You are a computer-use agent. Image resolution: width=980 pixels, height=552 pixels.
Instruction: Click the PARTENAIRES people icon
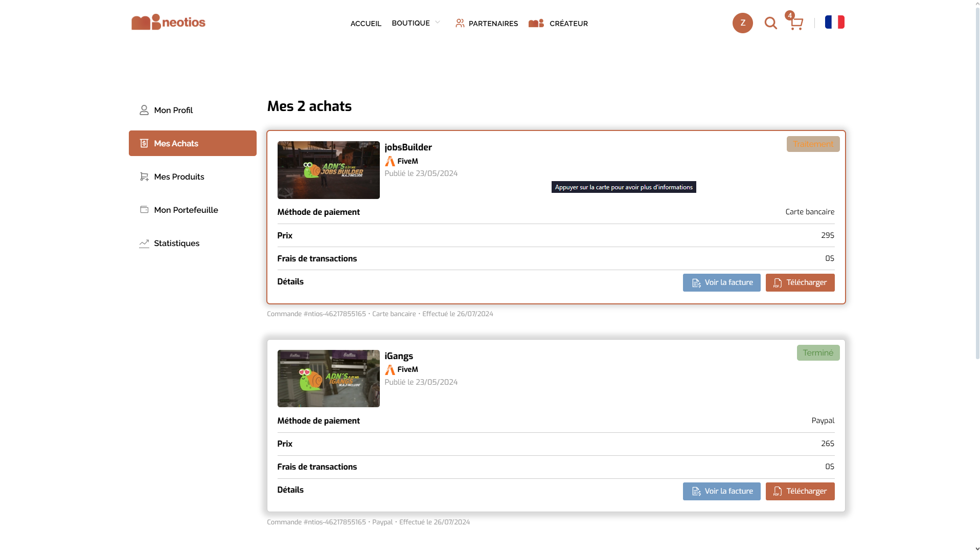coord(460,23)
